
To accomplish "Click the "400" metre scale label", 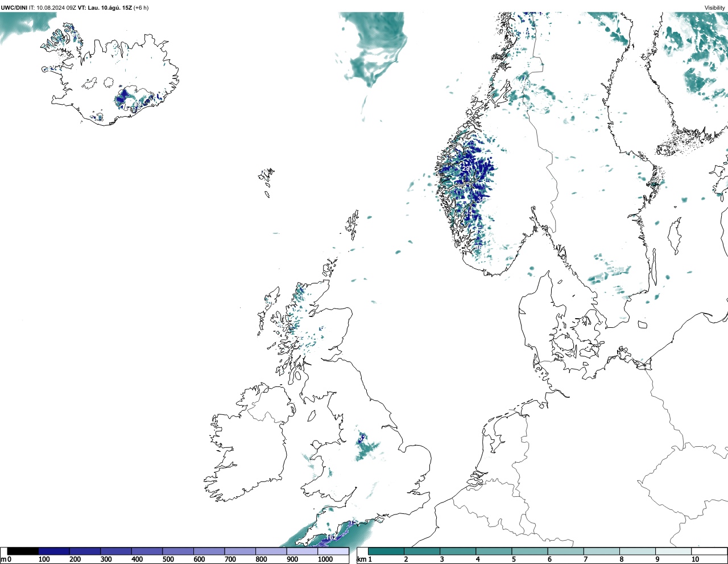I will pyautogui.click(x=137, y=560).
